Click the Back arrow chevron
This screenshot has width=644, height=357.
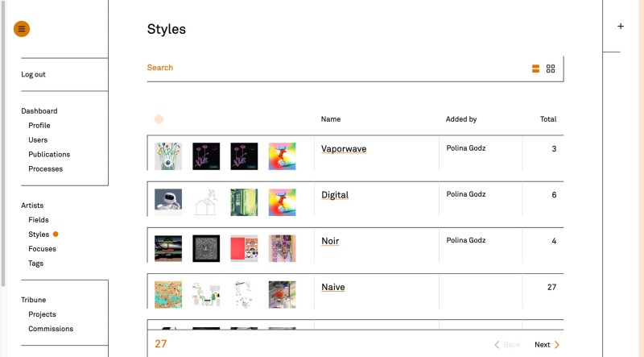click(497, 345)
